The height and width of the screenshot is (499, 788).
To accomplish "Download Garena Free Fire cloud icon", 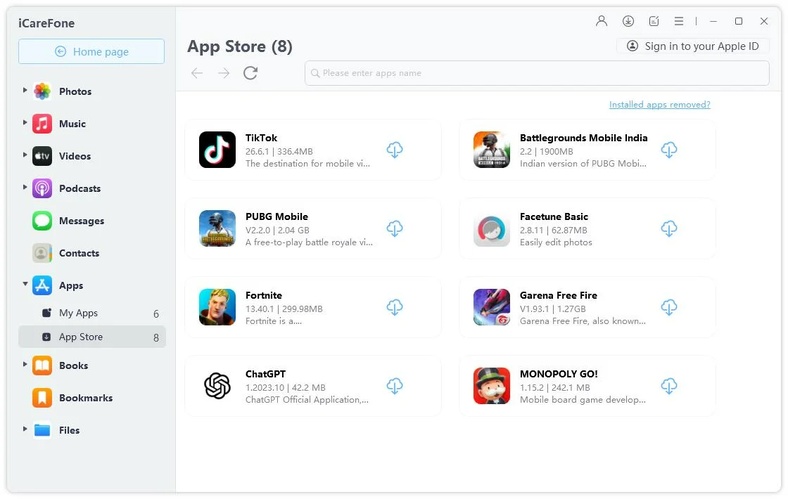I will pyautogui.click(x=669, y=307).
